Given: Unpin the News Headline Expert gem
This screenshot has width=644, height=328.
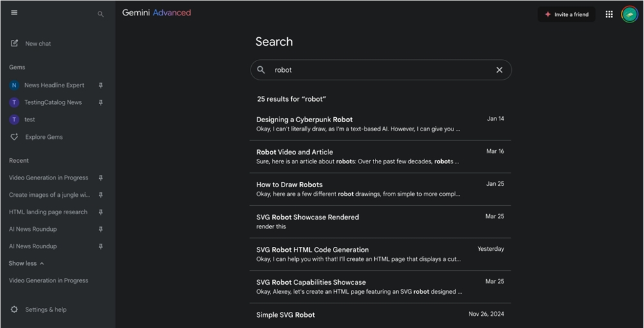Looking at the screenshot, I should tap(100, 86).
